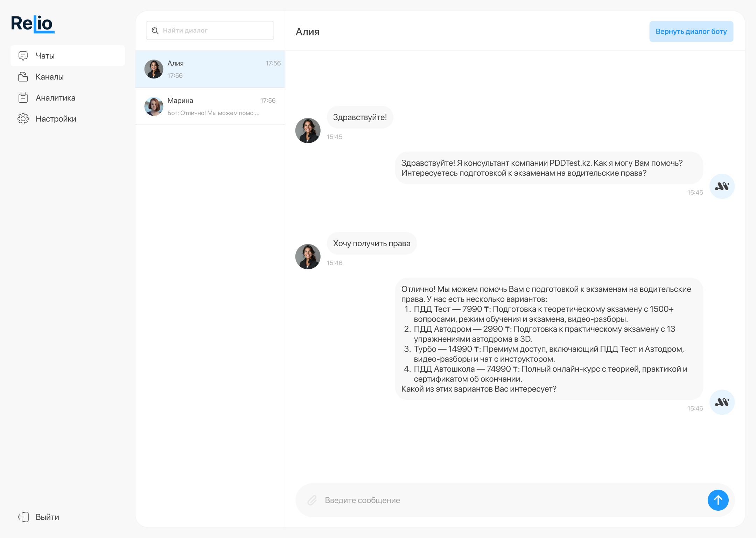
Task: Open the Настройки menu item
Action: tap(56, 119)
